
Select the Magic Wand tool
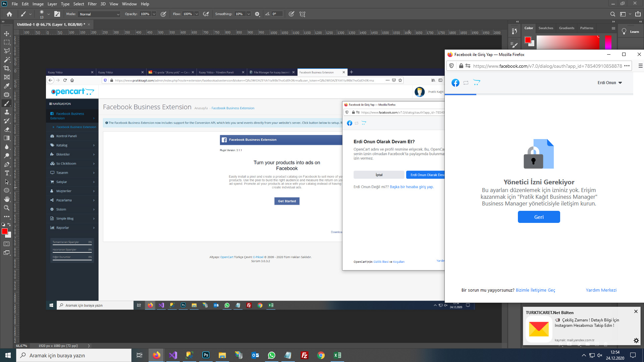[x=7, y=60]
